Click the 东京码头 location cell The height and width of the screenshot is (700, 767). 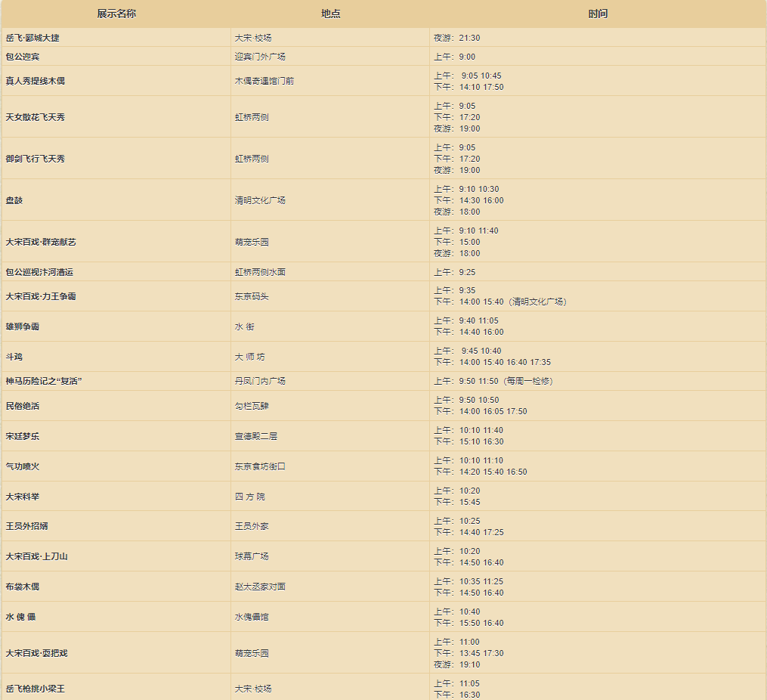252,296
